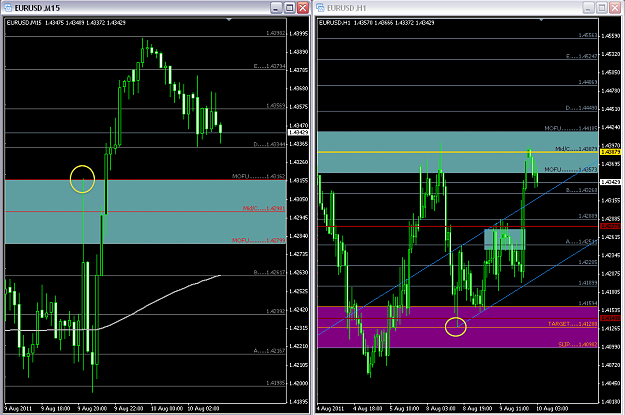Select the lower red MOFU label in M15 chart

[259, 240]
